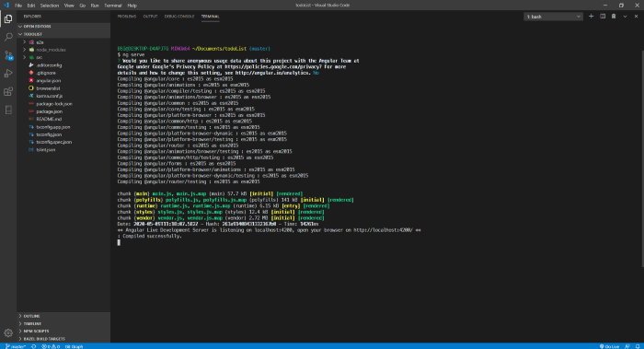Open the Source Control view
This screenshot has height=349, width=644.
coord(8,55)
